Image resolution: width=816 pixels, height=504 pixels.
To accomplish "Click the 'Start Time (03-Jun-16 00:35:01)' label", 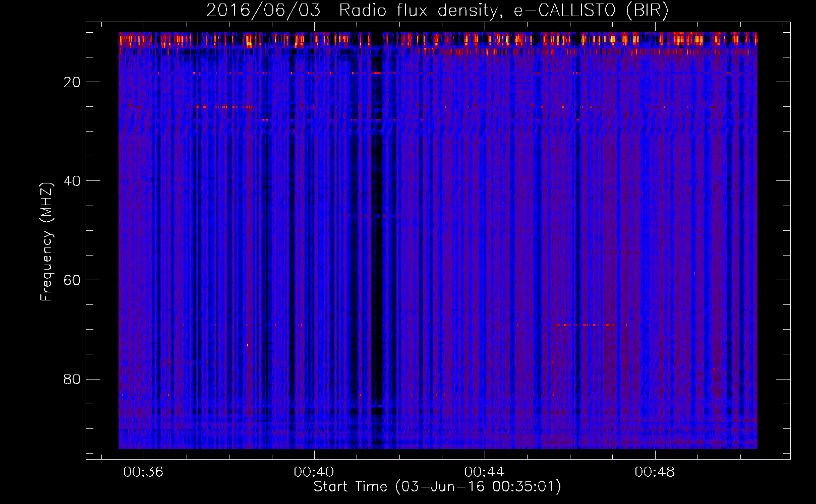I will click(437, 487).
